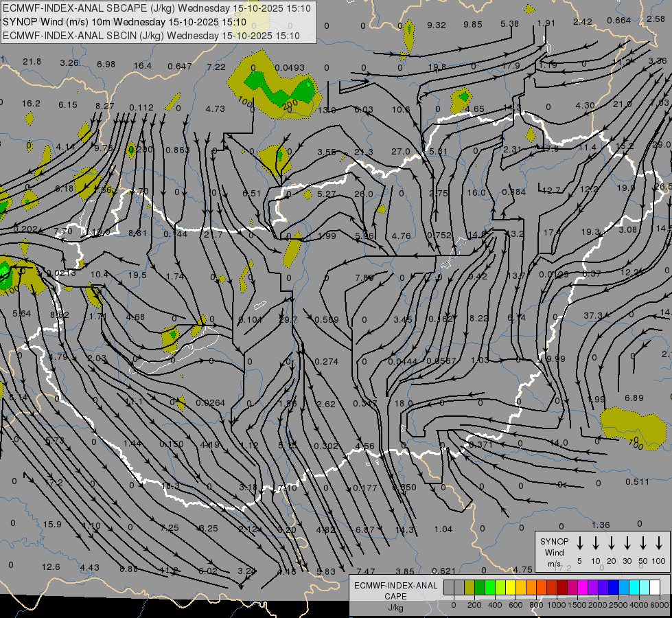Click the SBCAPE title line at top
The image size is (672, 618).
[157, 8]
